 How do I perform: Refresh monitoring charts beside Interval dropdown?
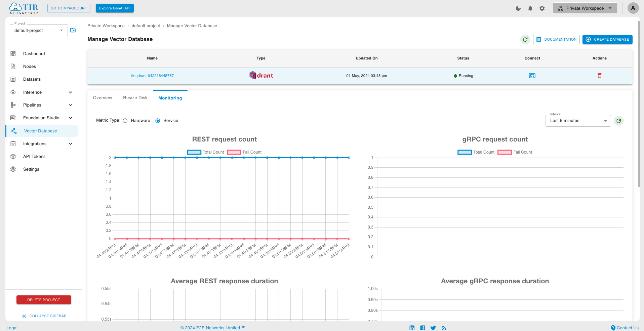click(618, 121)
